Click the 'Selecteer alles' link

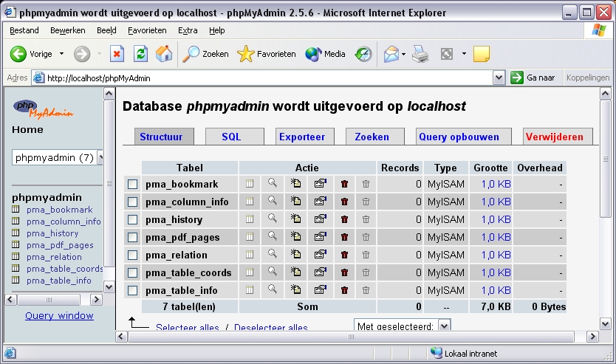188,326
